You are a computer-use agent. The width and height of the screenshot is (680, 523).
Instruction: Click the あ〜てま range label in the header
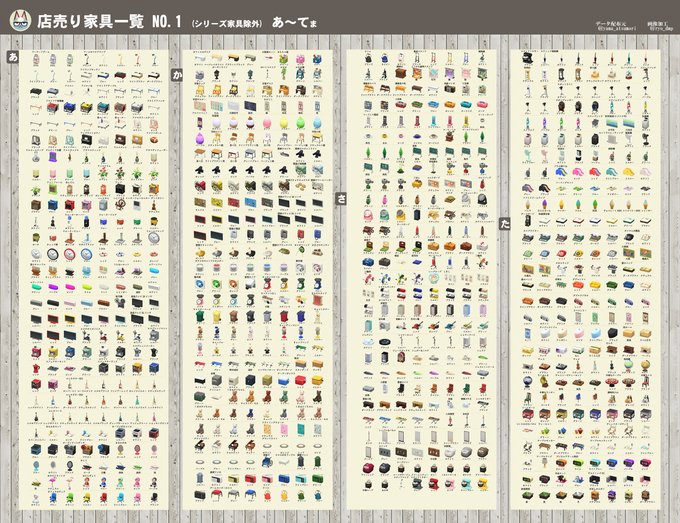[294, 23]
